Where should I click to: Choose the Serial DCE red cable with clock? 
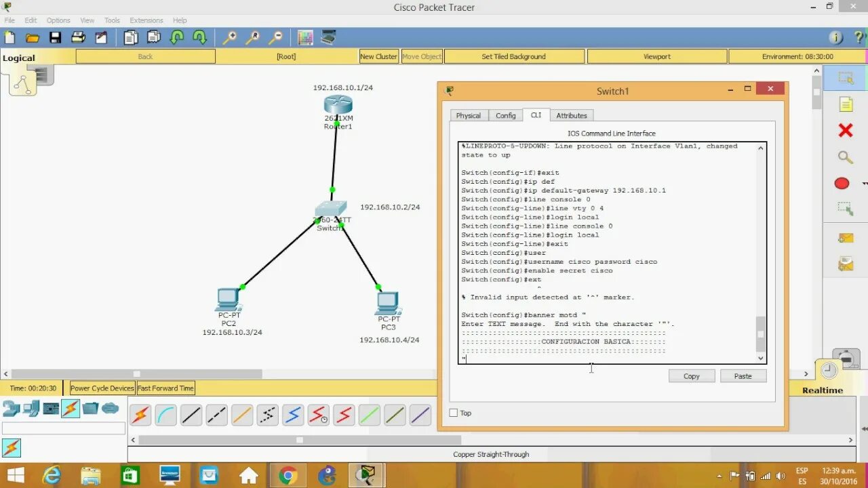[x=319, y=415]
